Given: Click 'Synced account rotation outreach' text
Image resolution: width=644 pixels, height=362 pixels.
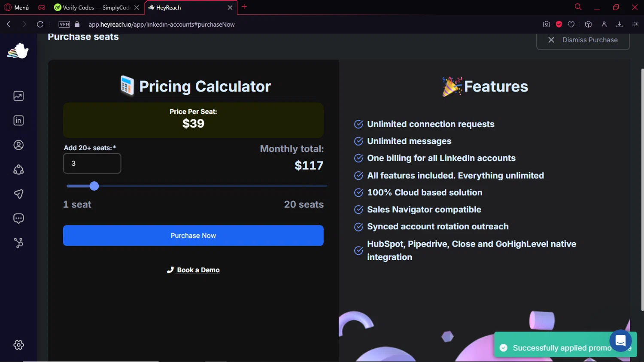Looking at the screenshot, I should pos(438,227).
